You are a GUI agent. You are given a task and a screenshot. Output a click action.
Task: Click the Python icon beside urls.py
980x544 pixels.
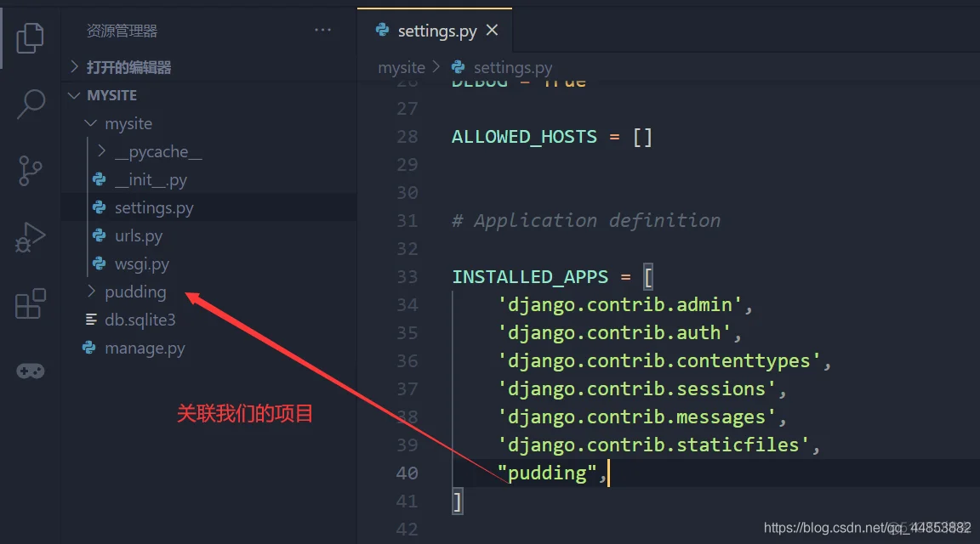tap(99, 235)
